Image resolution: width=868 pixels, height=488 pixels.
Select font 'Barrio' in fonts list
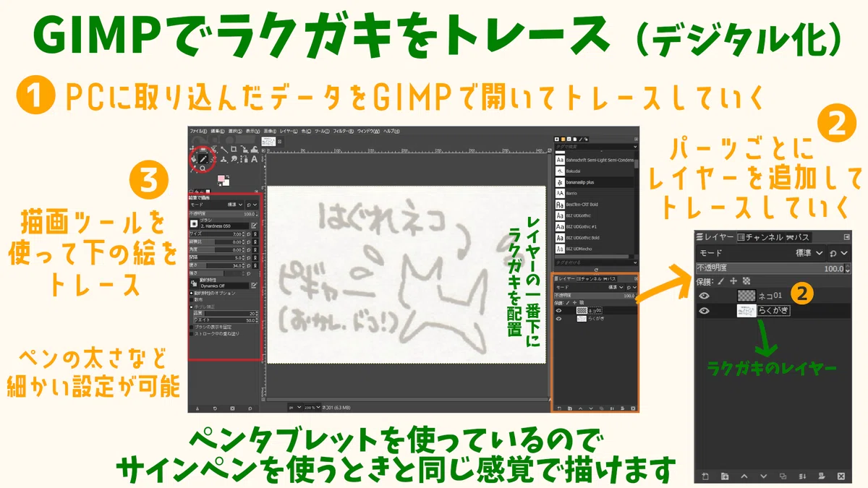(x=593, y=193)
